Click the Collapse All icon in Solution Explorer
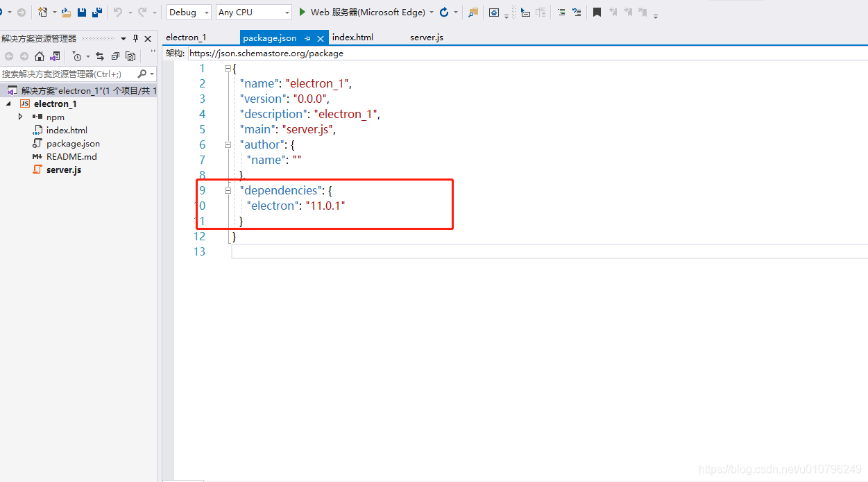Screen dimensions: 868x482 115,56
